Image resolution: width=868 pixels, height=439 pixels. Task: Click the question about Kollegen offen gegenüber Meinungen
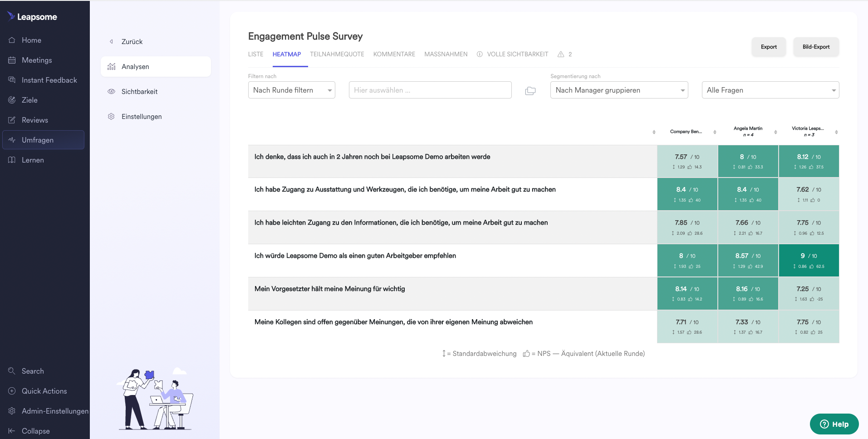click(x=393, y=322)
